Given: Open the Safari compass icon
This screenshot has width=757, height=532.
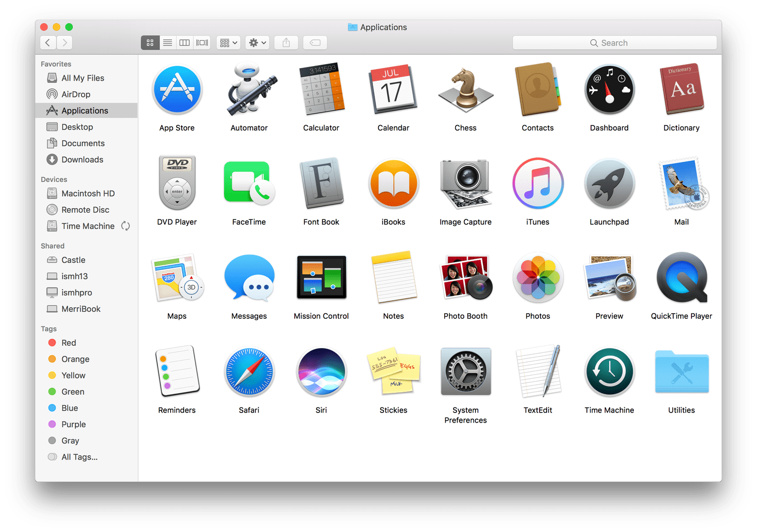Looking at the screenshot, I should click(x=249, y=372).
